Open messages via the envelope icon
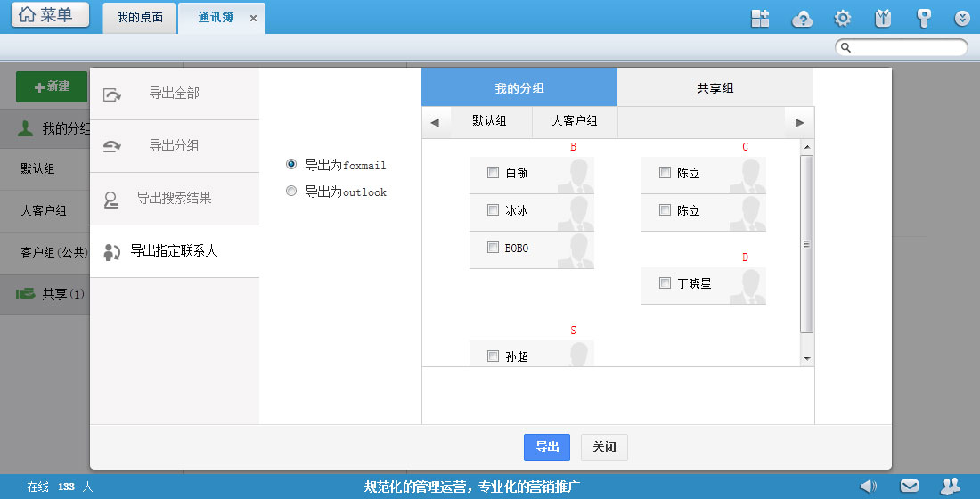 909,486
